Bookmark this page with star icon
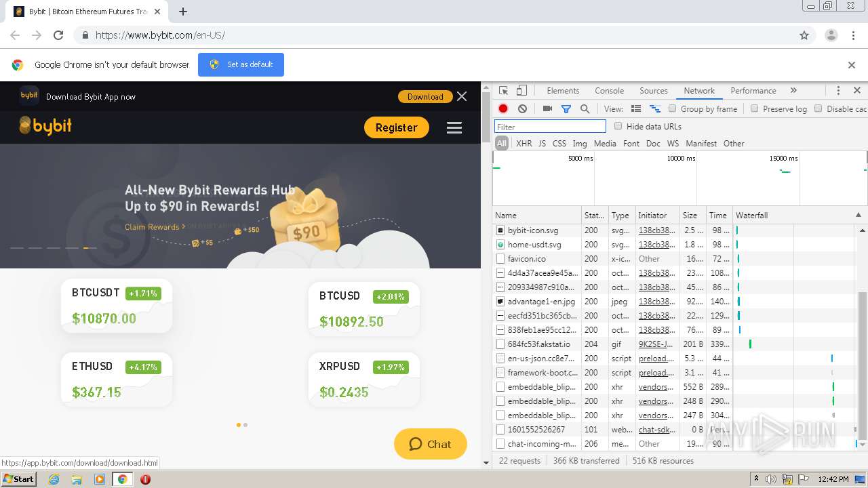This screenshot has height=488, width=868. [x=804, y=35]
